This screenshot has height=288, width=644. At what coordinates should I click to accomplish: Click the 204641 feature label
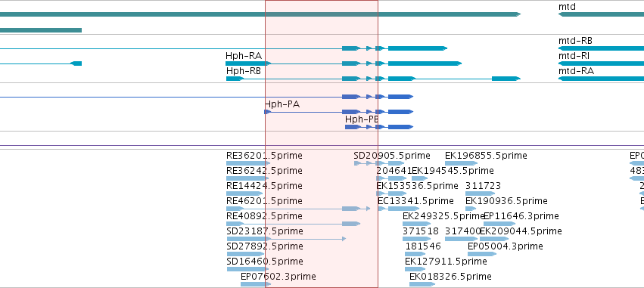pyautogui.click(x=394, y=171)
